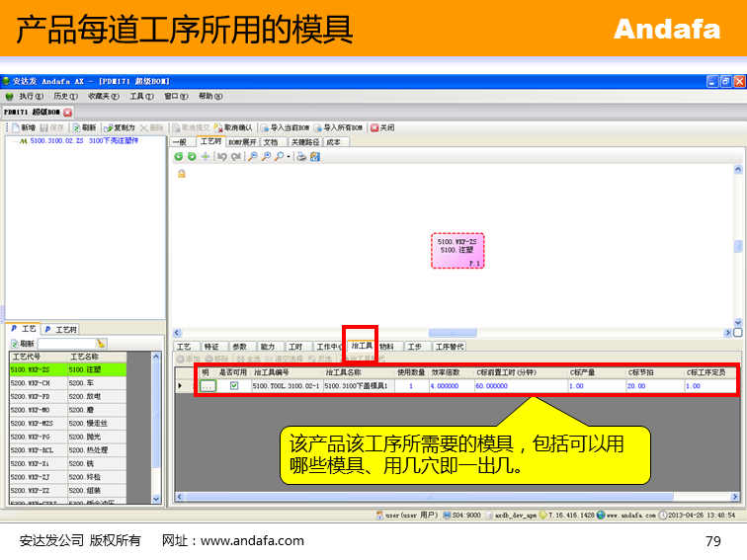The width and height of the screenshot is (747, 560).
Task: Click 导入当前BOM import icon
Action: 264,127
